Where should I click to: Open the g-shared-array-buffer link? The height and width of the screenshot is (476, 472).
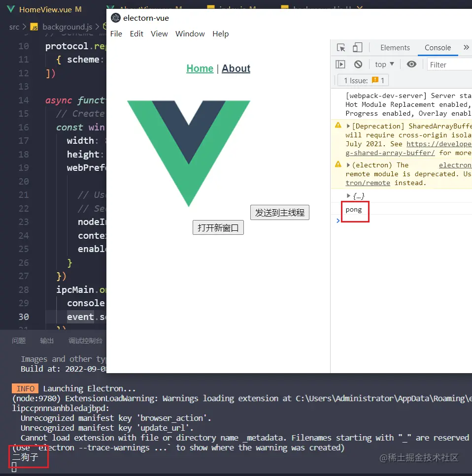(390, 153)
